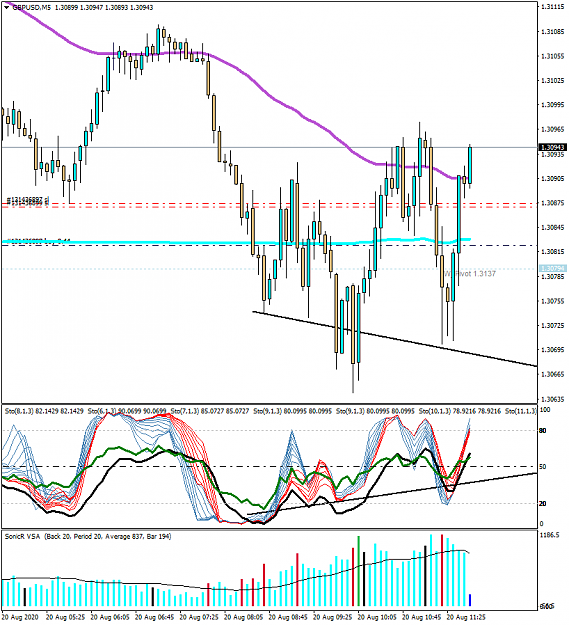Select the 20 Aug 11:25 time label
The width and height of the screenshot is (569, 625).
(467, 617)
